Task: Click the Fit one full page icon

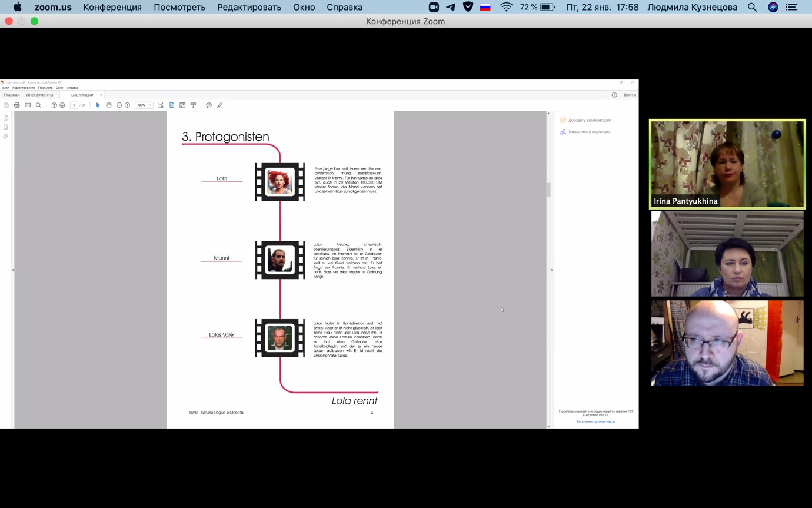Action: click(172, 105)
